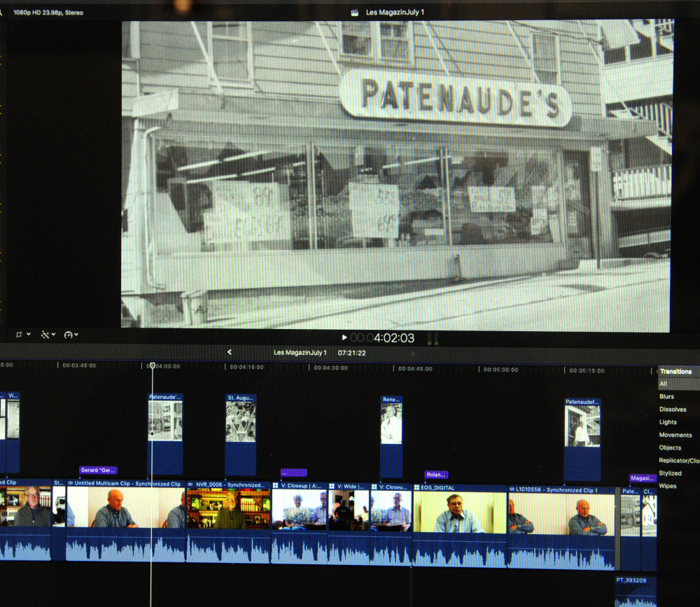Choose the Stylized transition category
The image size is (700, 607).
click(670, 473)
